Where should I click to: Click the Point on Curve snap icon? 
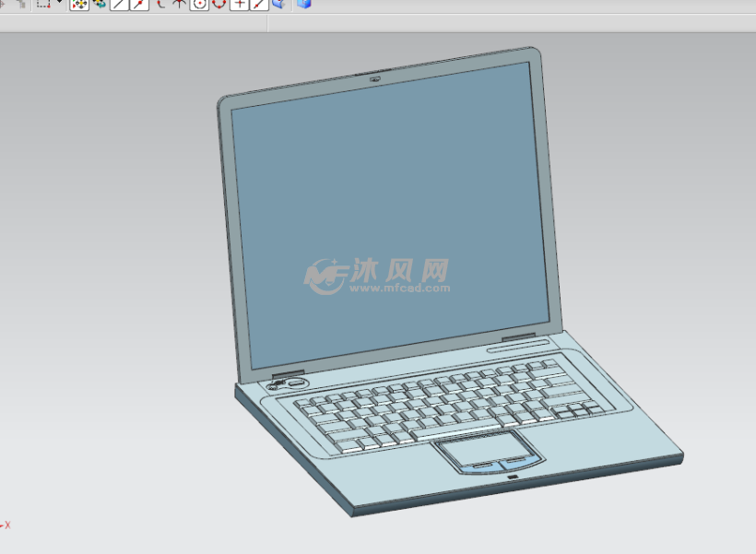pyautogui.click(x=258, y=4)
